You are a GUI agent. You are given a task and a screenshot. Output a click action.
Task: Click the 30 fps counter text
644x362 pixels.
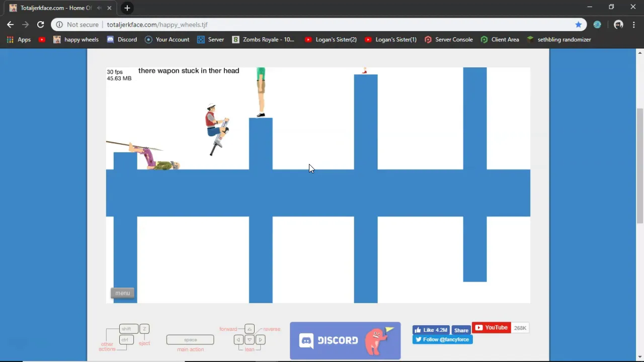[x=115, y=72]
